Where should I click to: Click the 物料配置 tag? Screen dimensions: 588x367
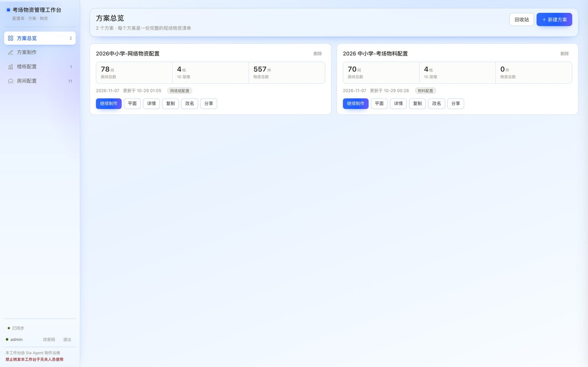pyautogui.click(x=425, y=91)
